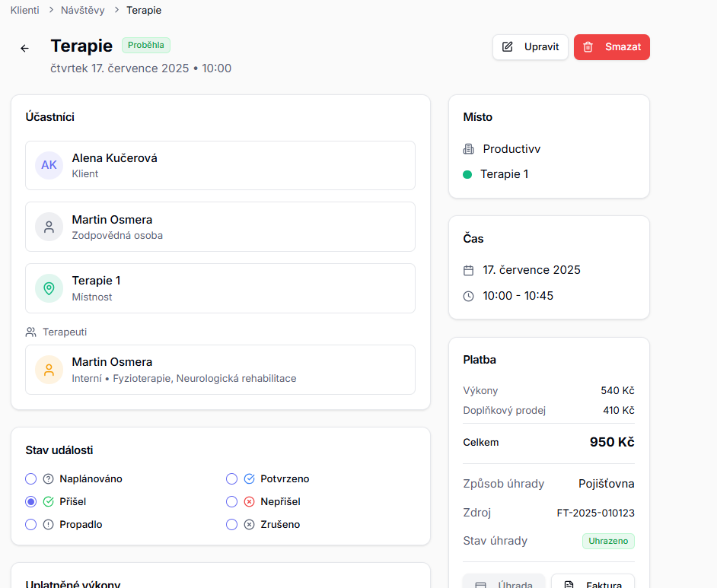
Task: Open the Faktura invoice button
Action: click(592, 583)
